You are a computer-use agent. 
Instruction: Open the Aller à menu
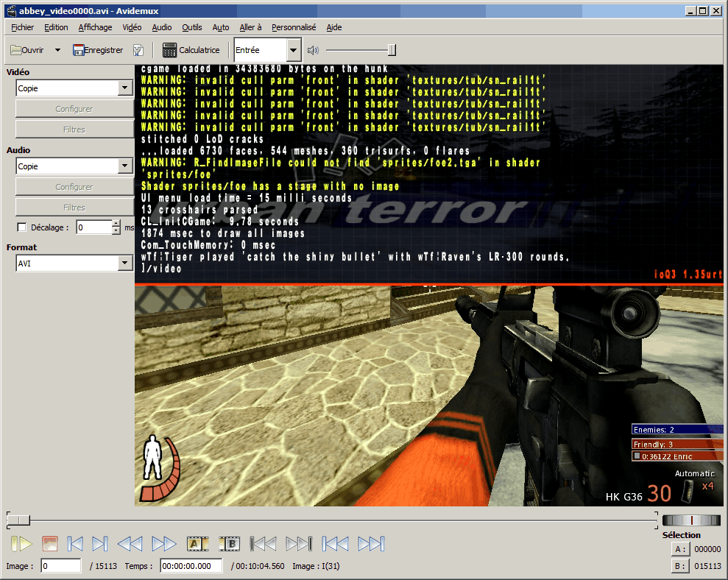point(251,27)
